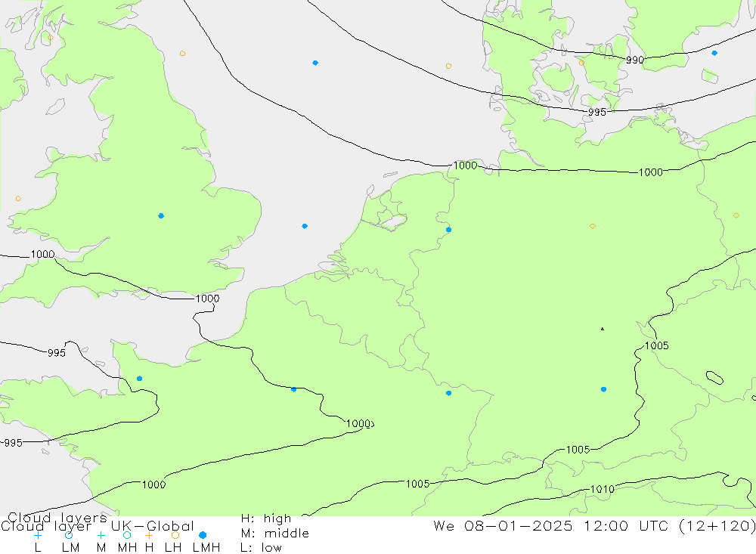
Task: Click the 'We 08-01-2025 12:00 UTC' timestamp
Action: pyautogui.click(x=553, y=525)
